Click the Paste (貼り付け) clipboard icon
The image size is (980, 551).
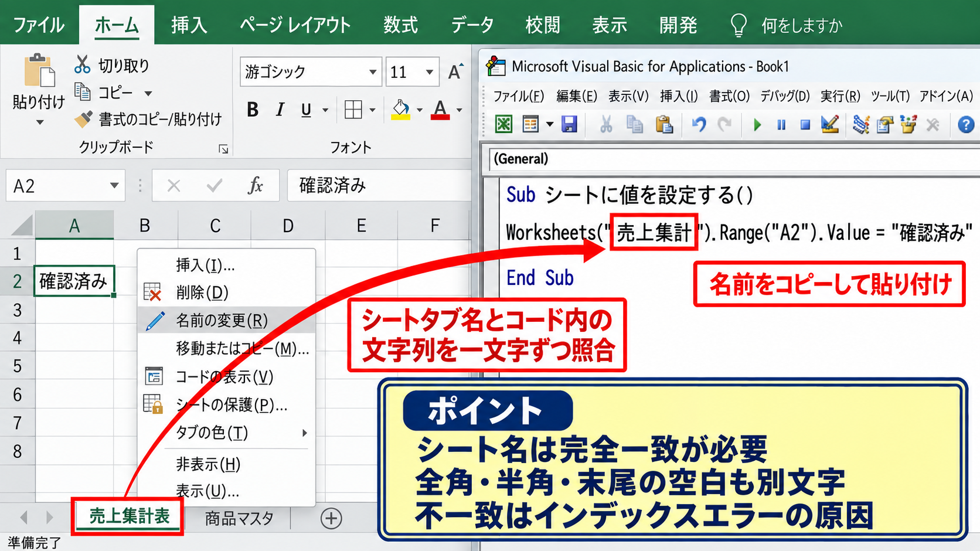click(39, 72)
